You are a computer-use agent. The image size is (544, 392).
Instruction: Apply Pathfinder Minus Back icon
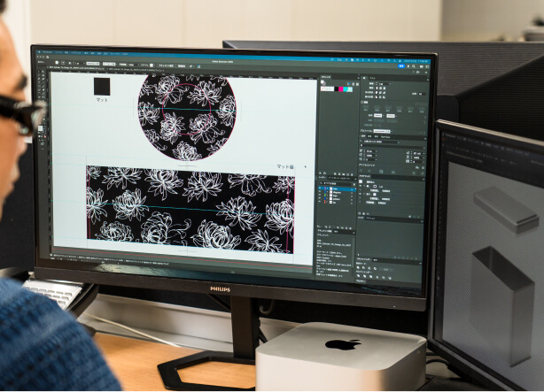click(x=390, y=279)
